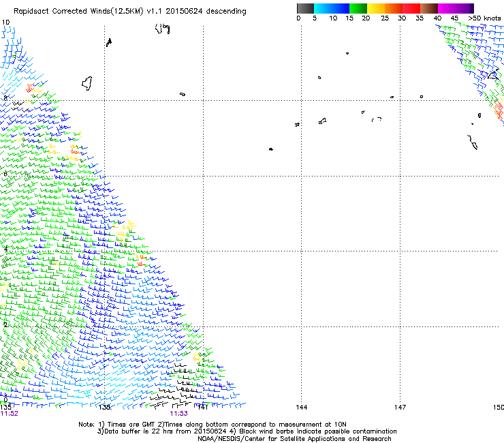This screenshot has width=504, height=443.
Task: Click the '5' legend scale label
Action: click(x=315, y=18)
